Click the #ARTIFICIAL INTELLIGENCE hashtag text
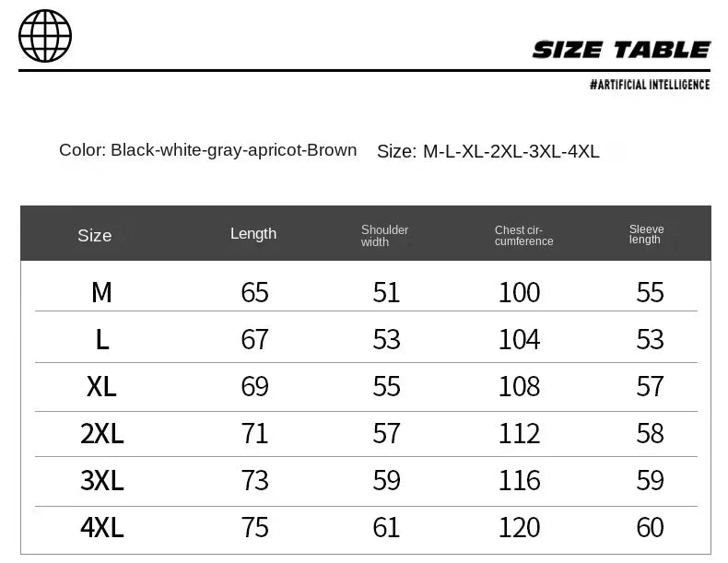 pyautogui.click(x=650, y=85)
